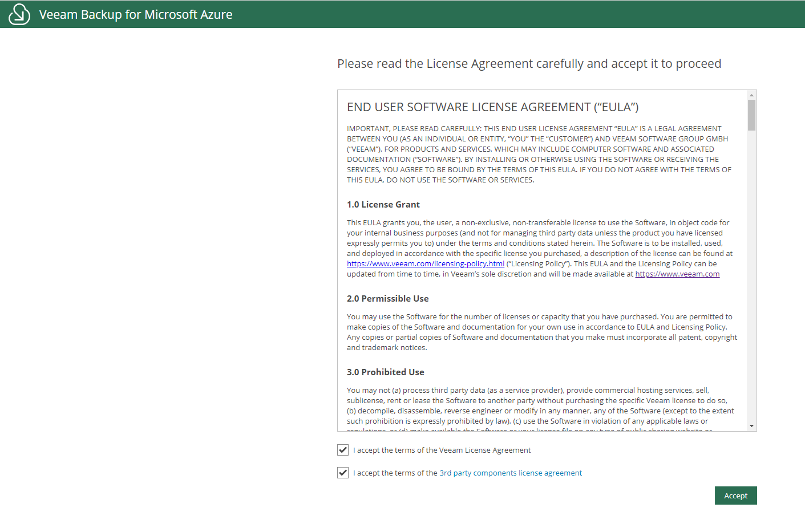Open the veeam.com licensing-policy.html link
The height and width of the screenshot is (532, 805).
point(426,263)
